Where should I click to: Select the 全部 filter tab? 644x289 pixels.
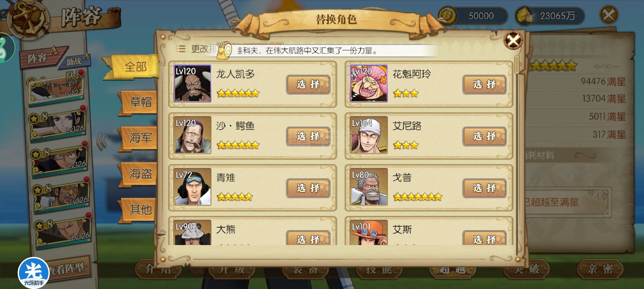coord(135,67)
